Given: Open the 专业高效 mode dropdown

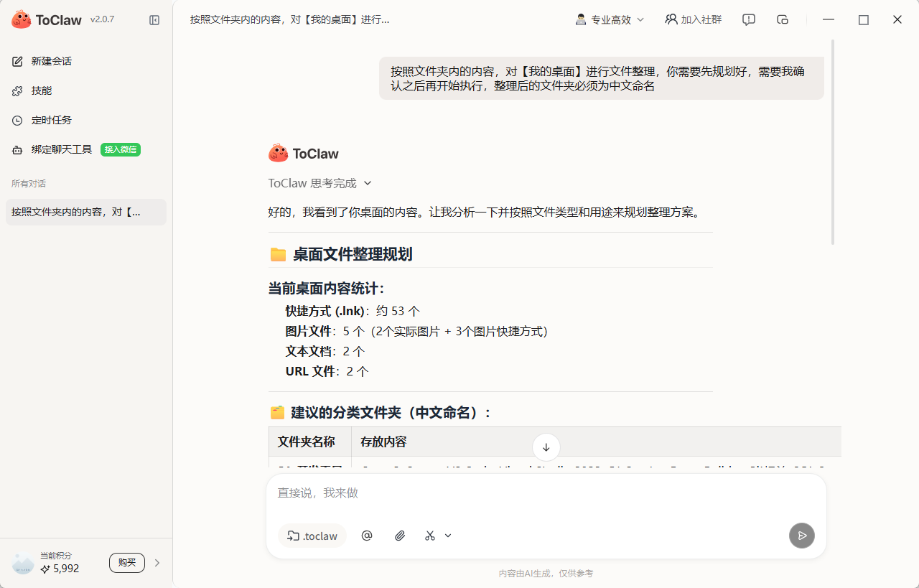Looking at the screenshot, I should (x=609, y=19).
